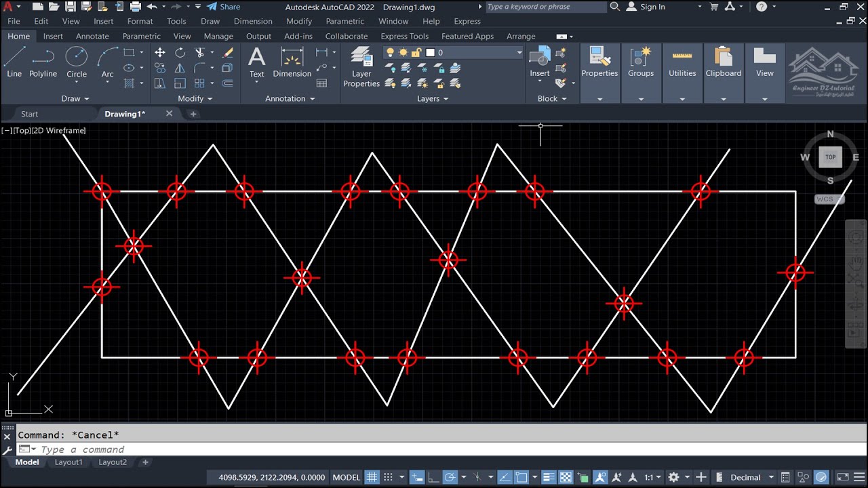Toggle ortho mode in status bar

pos(433,477)
